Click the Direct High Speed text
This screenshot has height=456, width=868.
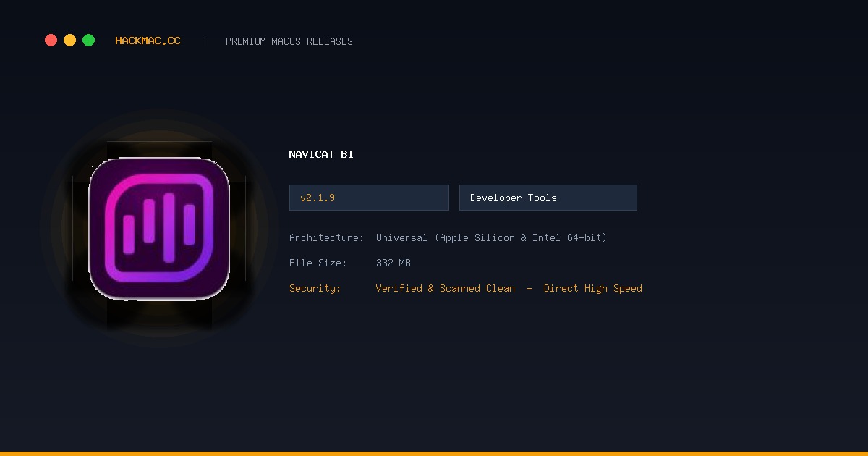pos(593,288)
